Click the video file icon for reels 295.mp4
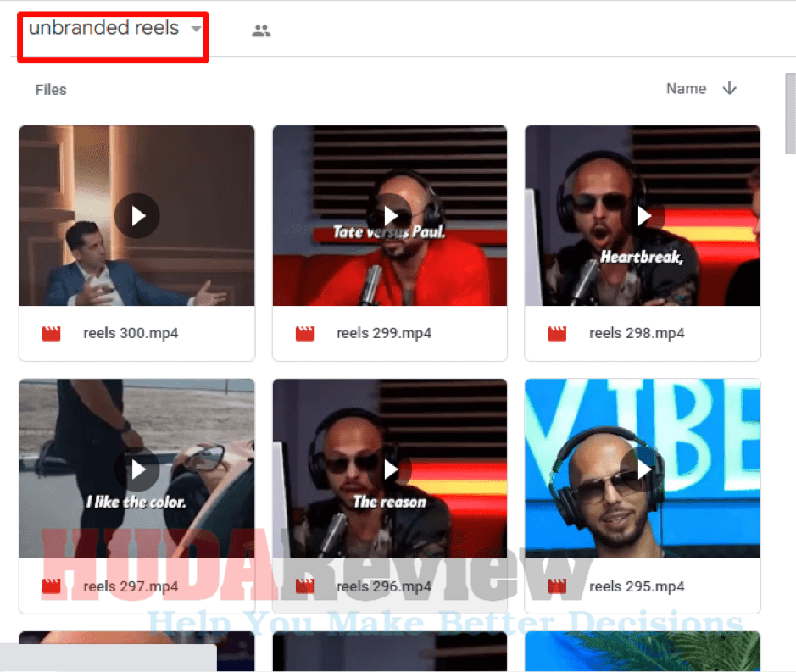Image resolution: width=796 pixels, height=672 pixels. (x=557, y=586)
